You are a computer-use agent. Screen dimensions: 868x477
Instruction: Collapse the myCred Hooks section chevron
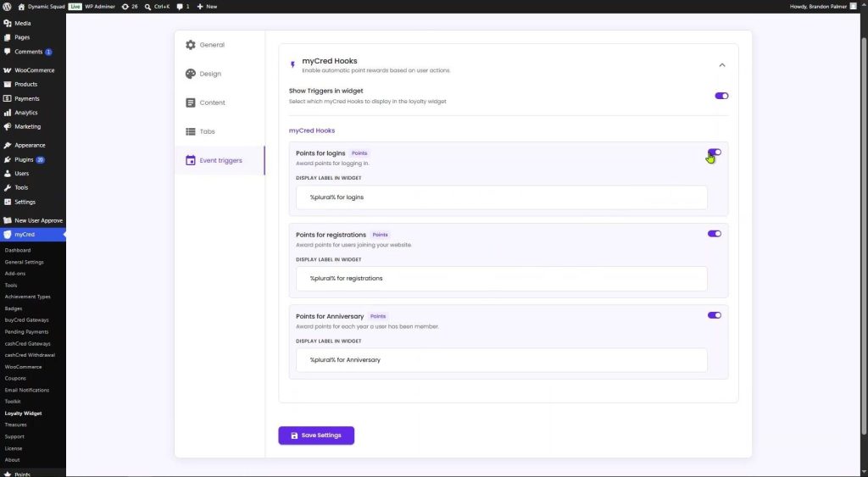click(722, 65)
